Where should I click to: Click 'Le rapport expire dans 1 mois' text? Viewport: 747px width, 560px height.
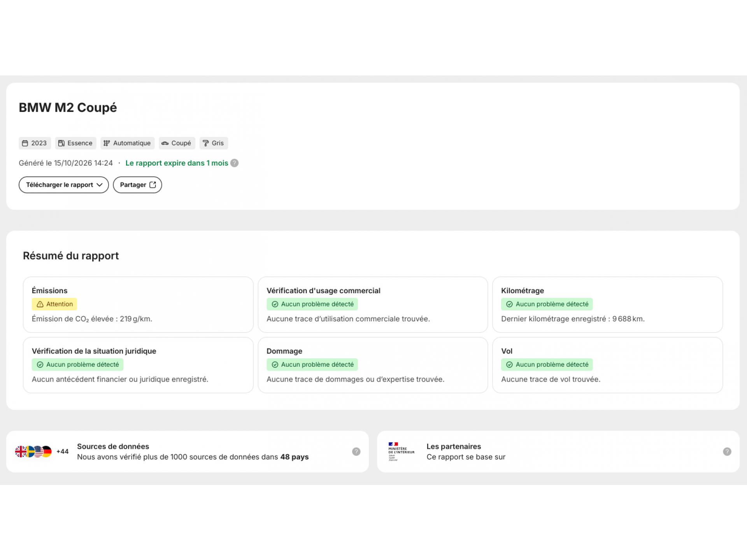click(x=177, y=163)
